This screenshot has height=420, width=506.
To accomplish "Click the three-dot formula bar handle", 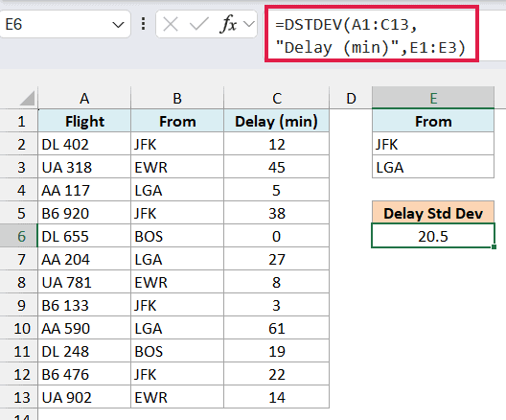I will pyautogui.click(x=143, y=24).
